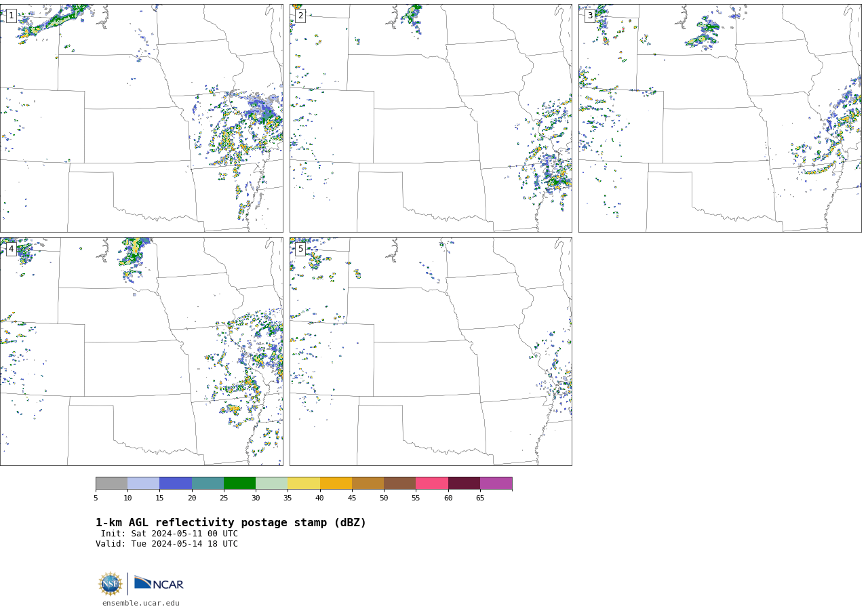
Task: Click the colorbar tick label 65
Action: (480, 498)
